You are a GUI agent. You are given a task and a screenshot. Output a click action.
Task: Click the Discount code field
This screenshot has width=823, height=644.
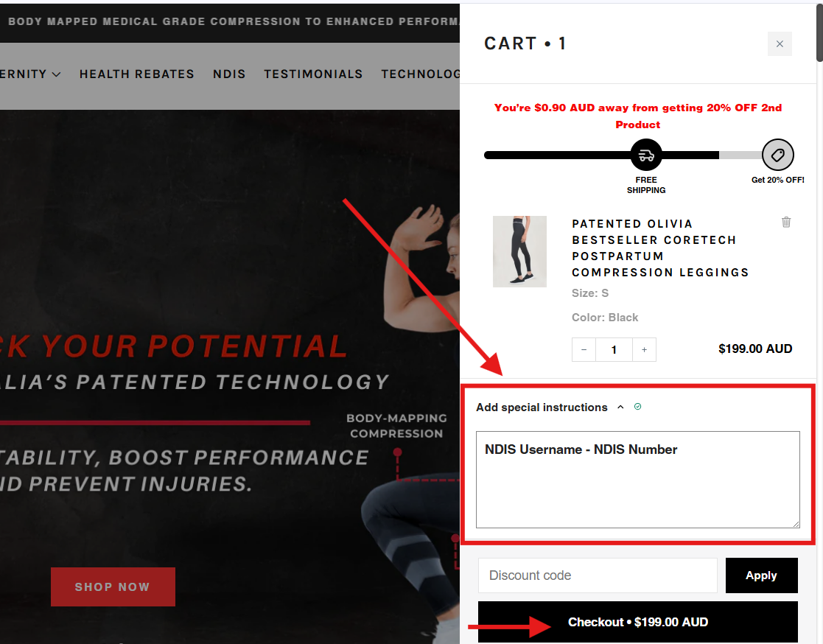pyautogui.click(x=598, y=575)
